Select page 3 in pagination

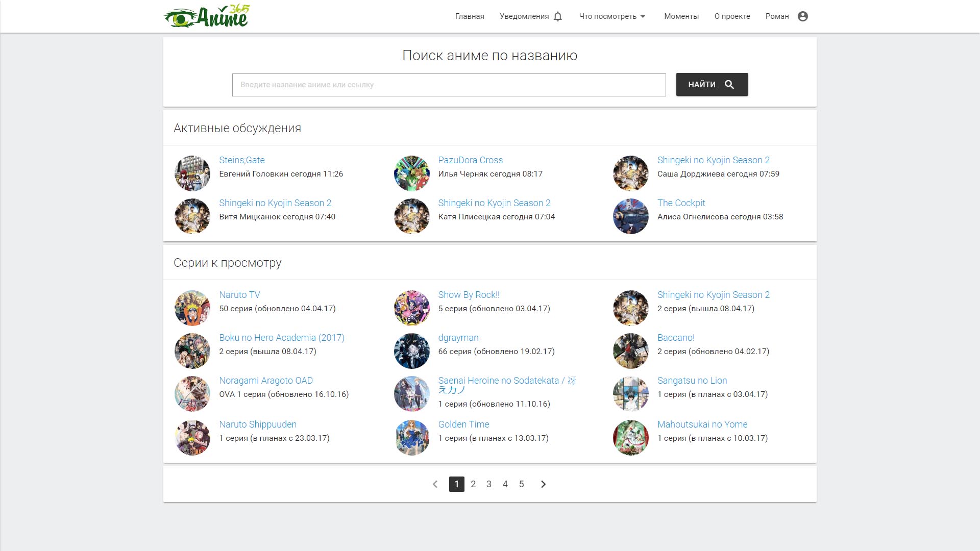[x=488, y=484]
